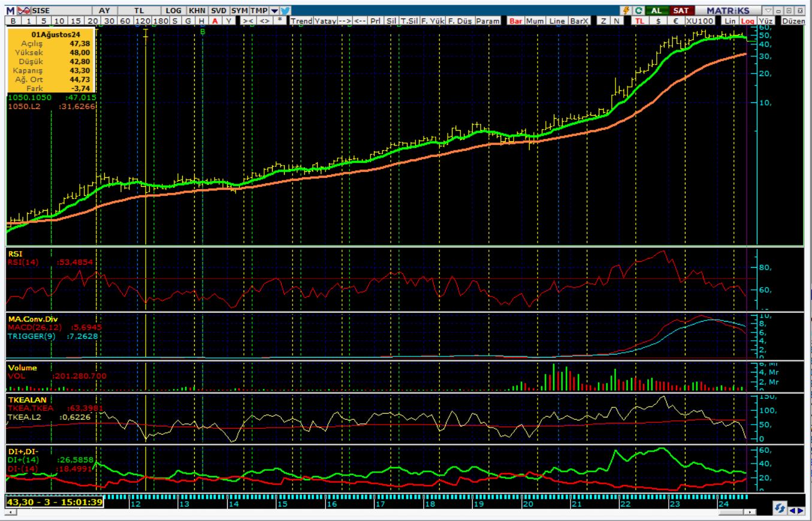The width and height of the screenshot is (812, 521).
Task: Click the red SAT sell button
Action: pos(681,11)
